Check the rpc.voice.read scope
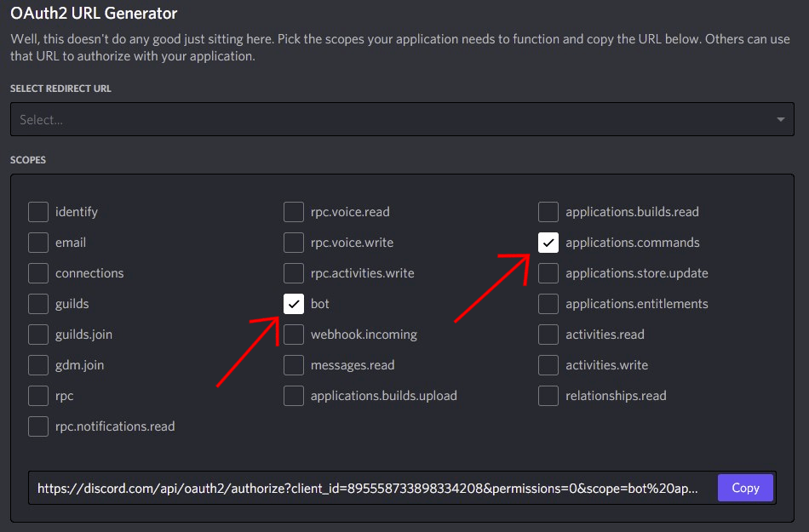 pos(294,212)
